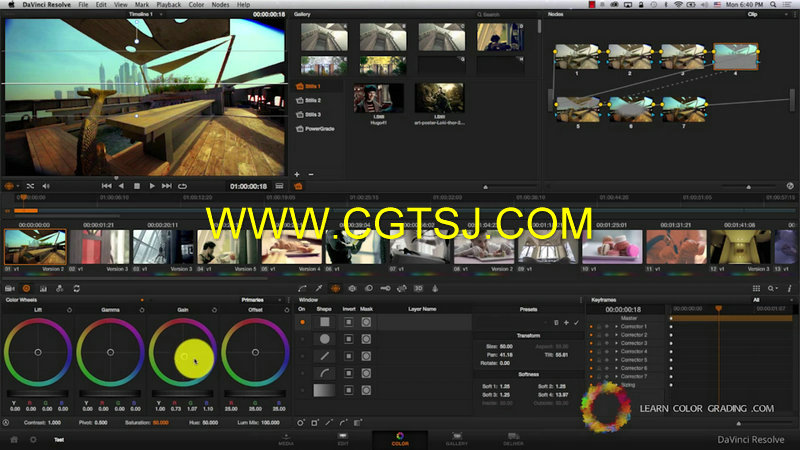Open the Tracker palette icon
This screenshot has height=450, width=800.
352,288
